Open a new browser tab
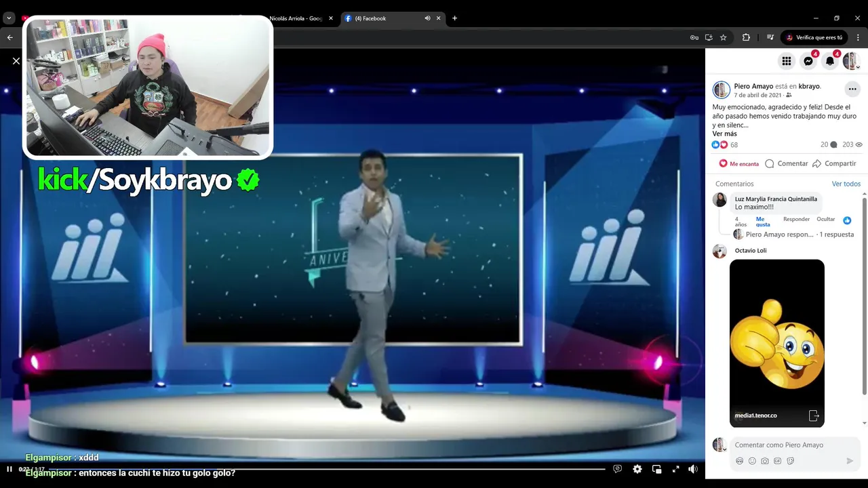Screen dimensions: 868x488 click(x=454, y=18)
